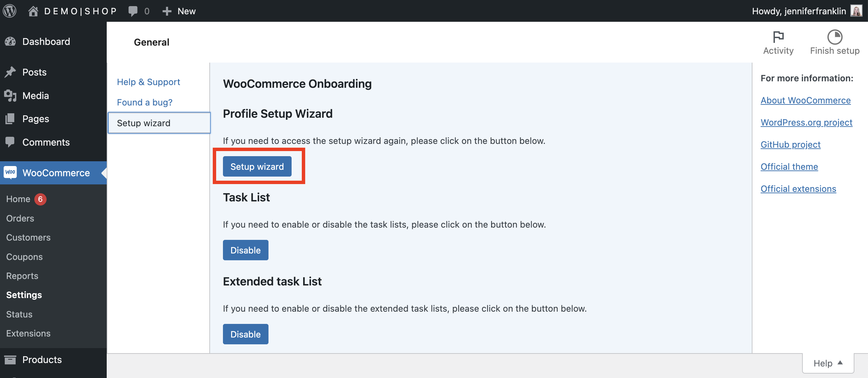Viewport: 868px width, 378px height.
Task: Click the Activity label
Action: (x=778, y=51)
